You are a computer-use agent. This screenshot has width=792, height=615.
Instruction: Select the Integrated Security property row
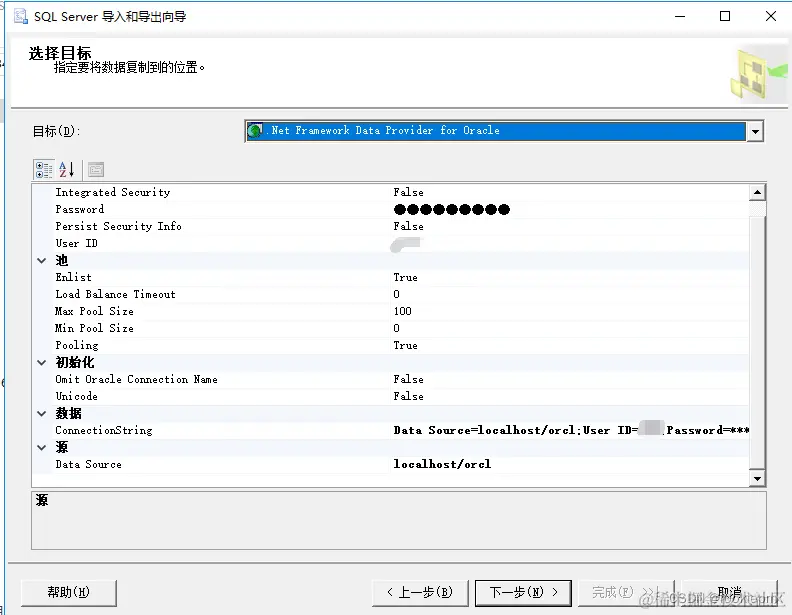390,192
